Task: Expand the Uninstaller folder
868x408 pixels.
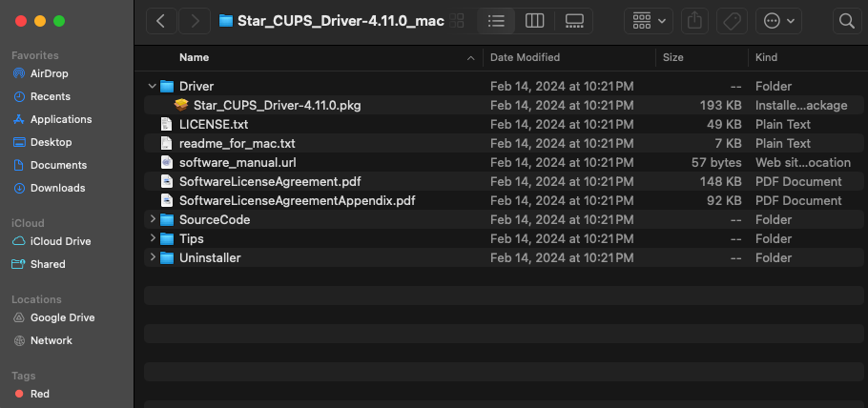Action: (x=153, y=258)
